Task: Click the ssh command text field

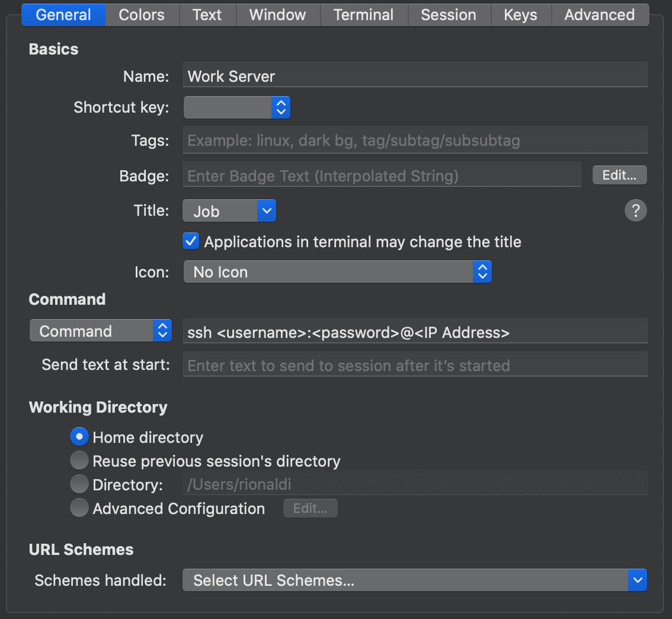Action: [415, 333]
